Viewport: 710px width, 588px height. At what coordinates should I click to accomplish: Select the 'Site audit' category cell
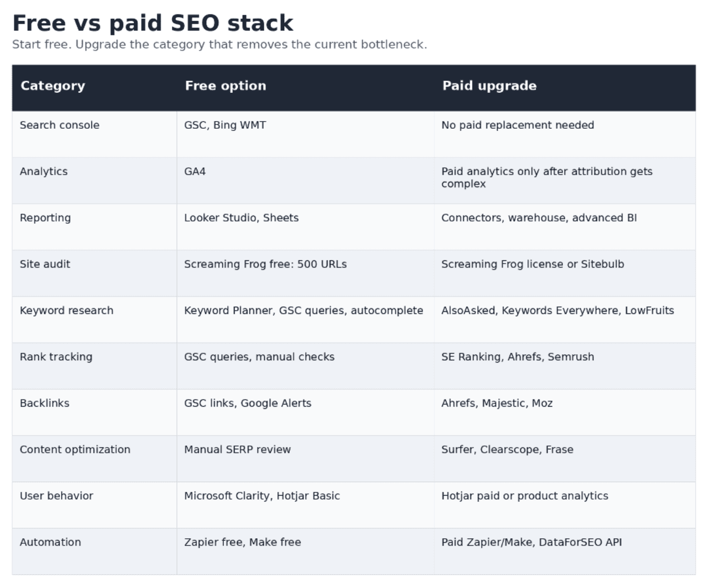pyautogui.click(x=95, y=274)
